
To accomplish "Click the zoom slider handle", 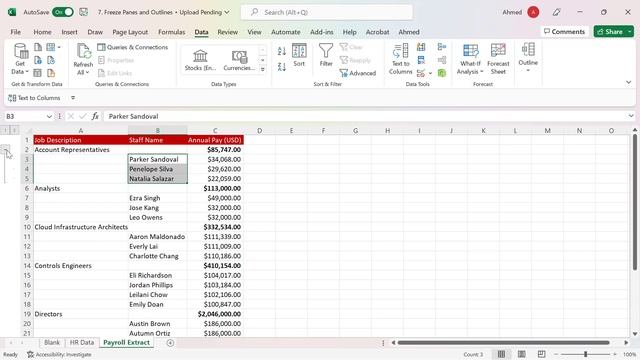I will 585,354.
